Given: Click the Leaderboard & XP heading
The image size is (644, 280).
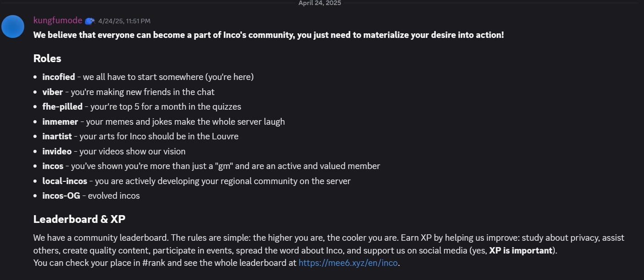Looking at the screenshot, I should tap(79, 219).
